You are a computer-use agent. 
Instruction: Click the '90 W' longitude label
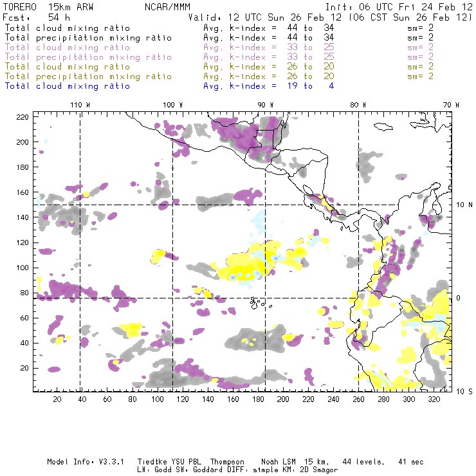(x=266, y=105)
